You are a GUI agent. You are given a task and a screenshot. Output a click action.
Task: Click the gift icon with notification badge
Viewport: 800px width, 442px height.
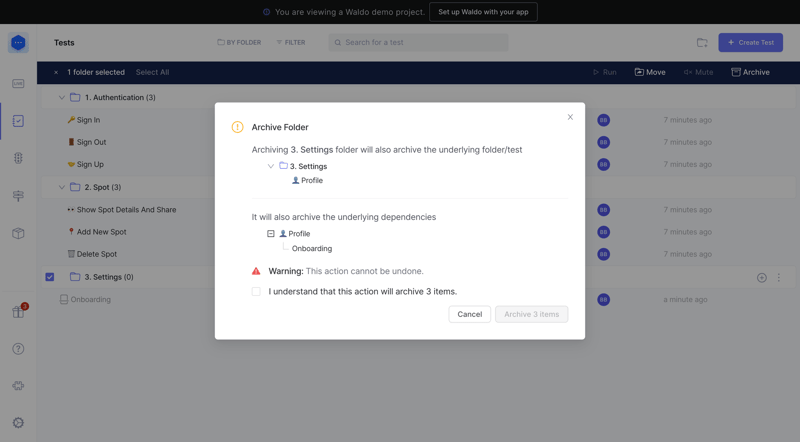18,311
